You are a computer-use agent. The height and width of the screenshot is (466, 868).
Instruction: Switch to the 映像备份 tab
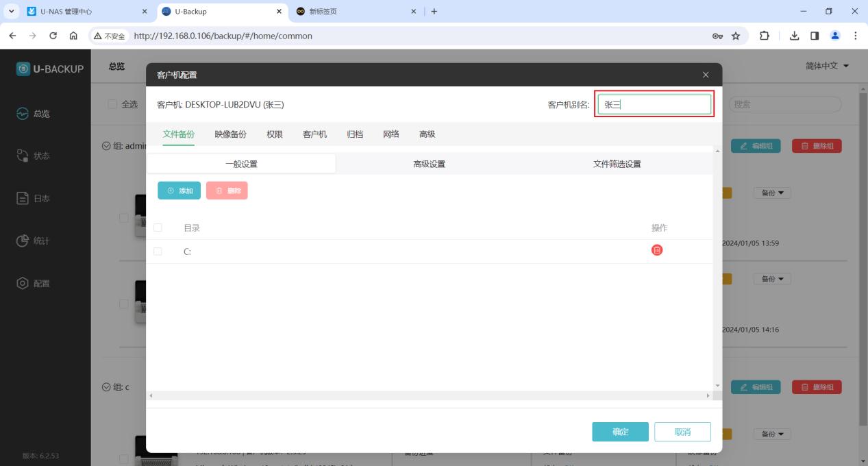coord(230,134)
